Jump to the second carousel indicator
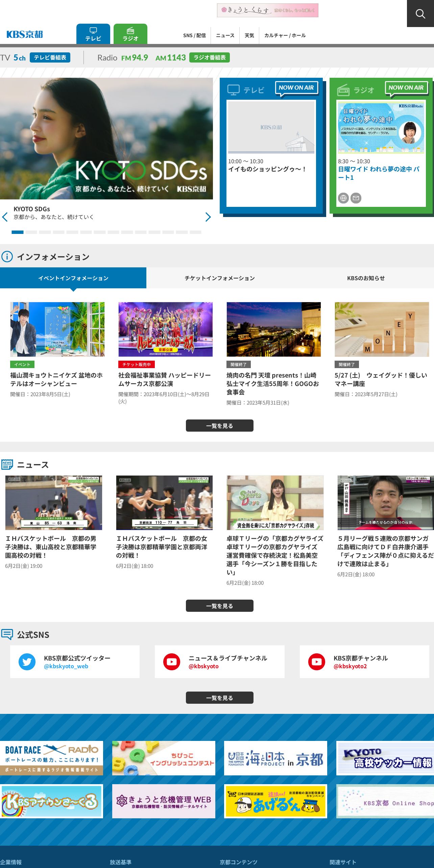Screen dimensions: 434x868 click(31, 232)
